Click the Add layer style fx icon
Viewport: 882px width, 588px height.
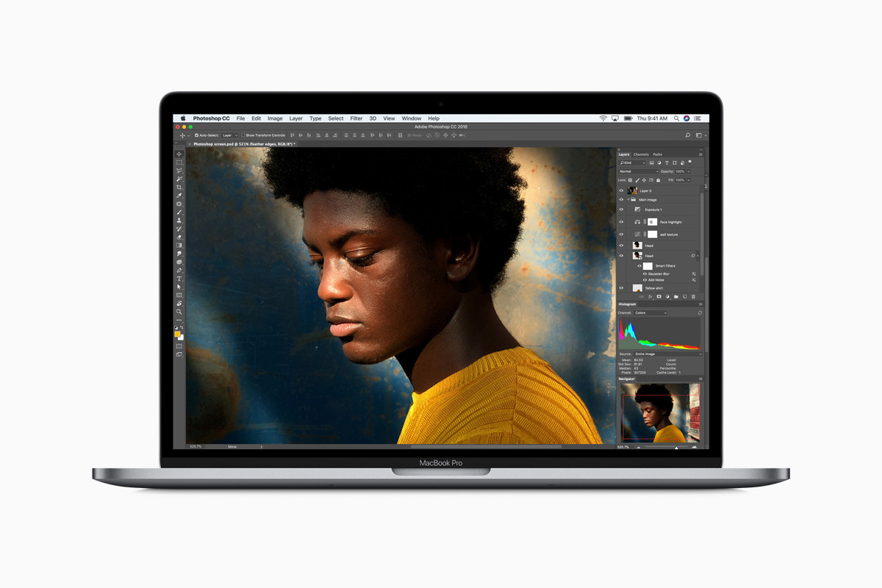coord(650,297)
